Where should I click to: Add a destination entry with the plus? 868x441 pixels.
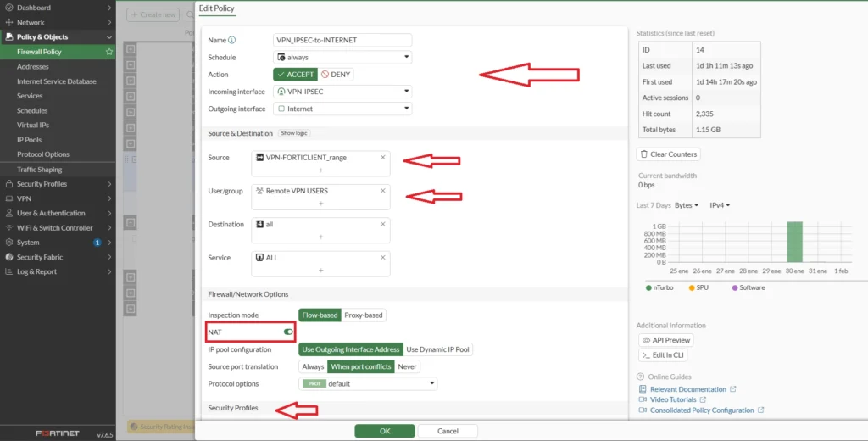pyautogui.click(x=320, y=237)
